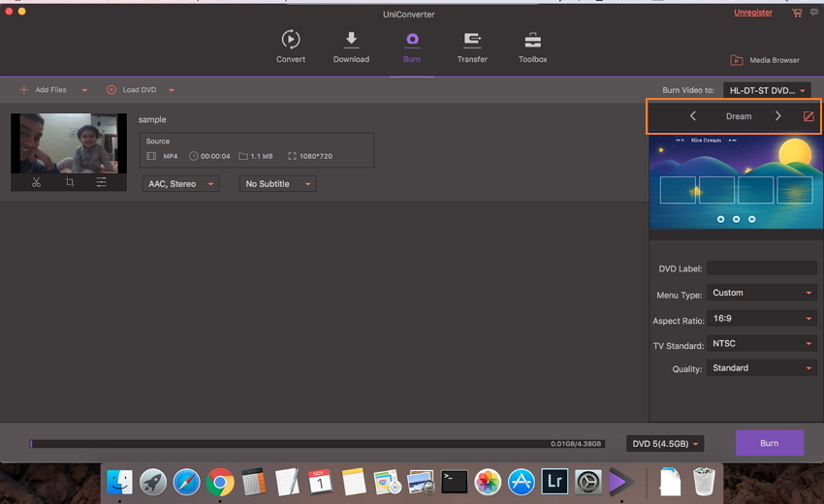Click the MP4 format label

pos(171,156)
